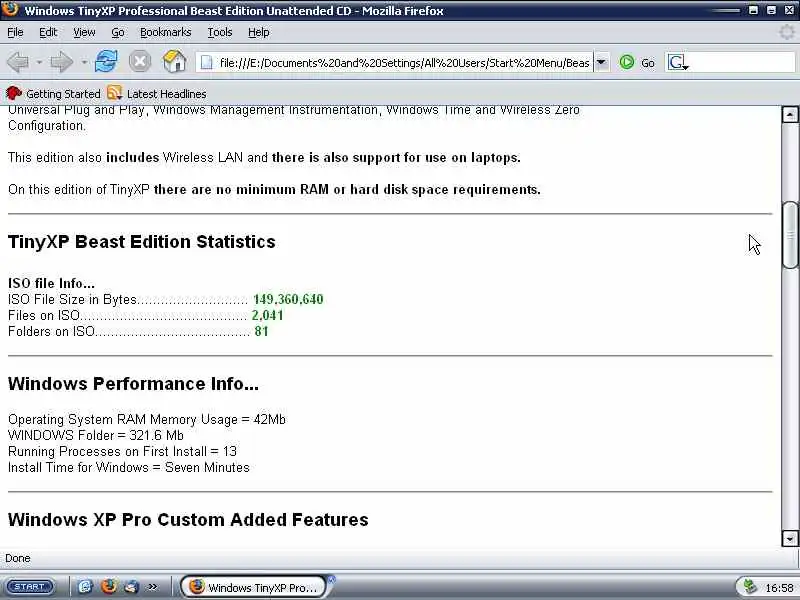Click the folders on ISO value 81
Screen dimensions: 800x600
(261, 331)
